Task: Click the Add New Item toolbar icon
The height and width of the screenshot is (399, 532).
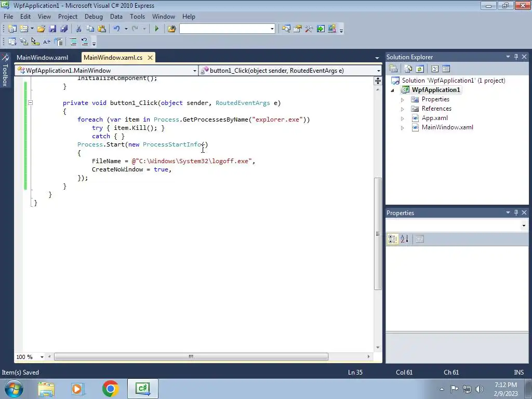Action: pos(24,29)
